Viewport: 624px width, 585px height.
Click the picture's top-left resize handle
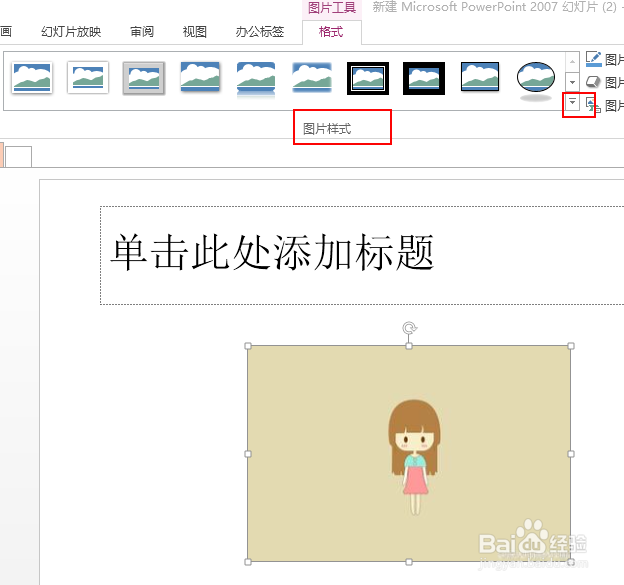click(248, 346)
